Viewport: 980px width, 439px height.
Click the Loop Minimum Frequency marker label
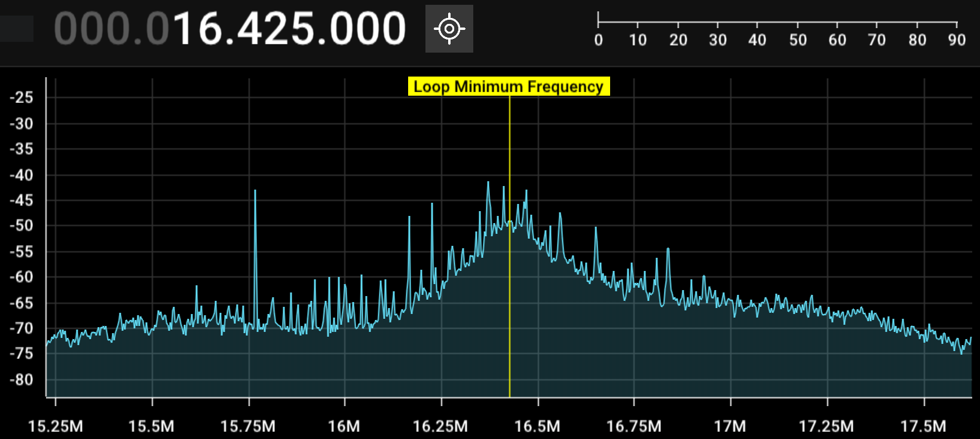(509, 87)
